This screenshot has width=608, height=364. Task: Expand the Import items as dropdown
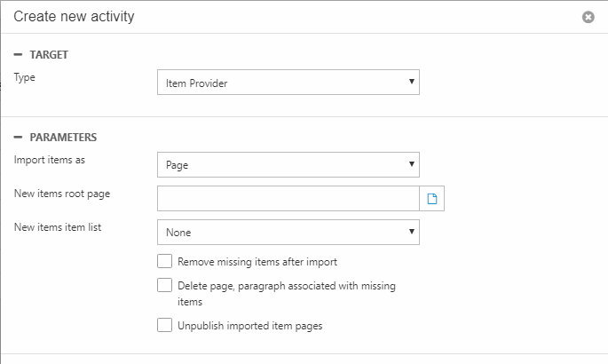288,165
